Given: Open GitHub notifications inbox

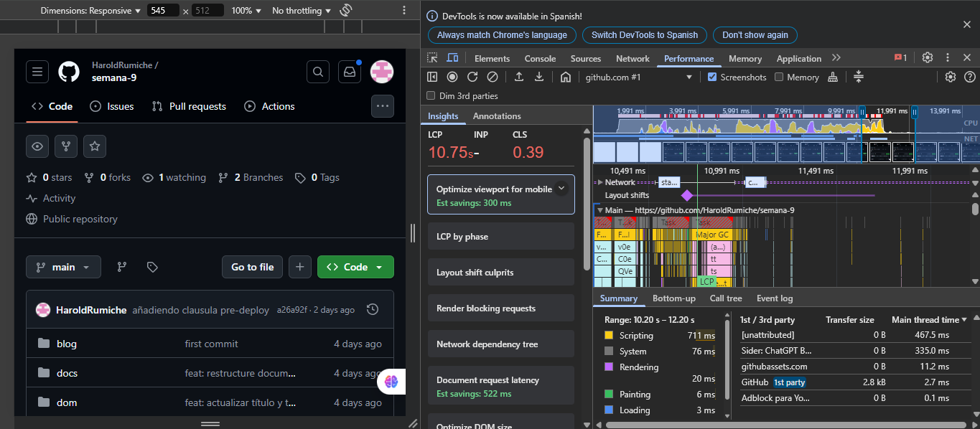Looking at the screenshot, I should click(x=350, y=72).
